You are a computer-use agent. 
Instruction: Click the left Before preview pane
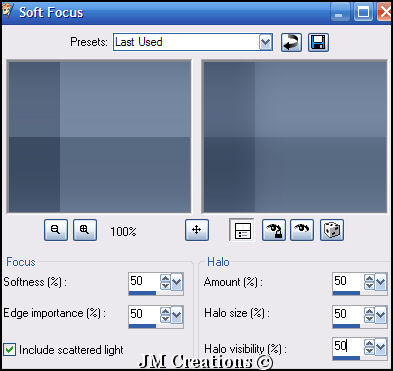99,136
